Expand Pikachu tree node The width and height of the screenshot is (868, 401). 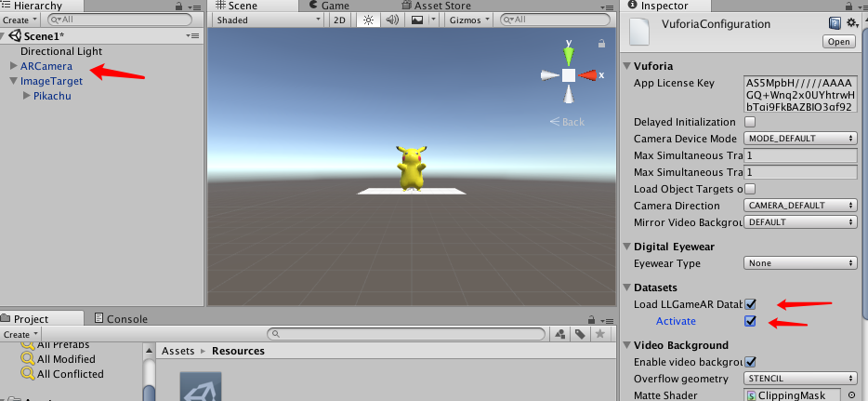(27, 96)
